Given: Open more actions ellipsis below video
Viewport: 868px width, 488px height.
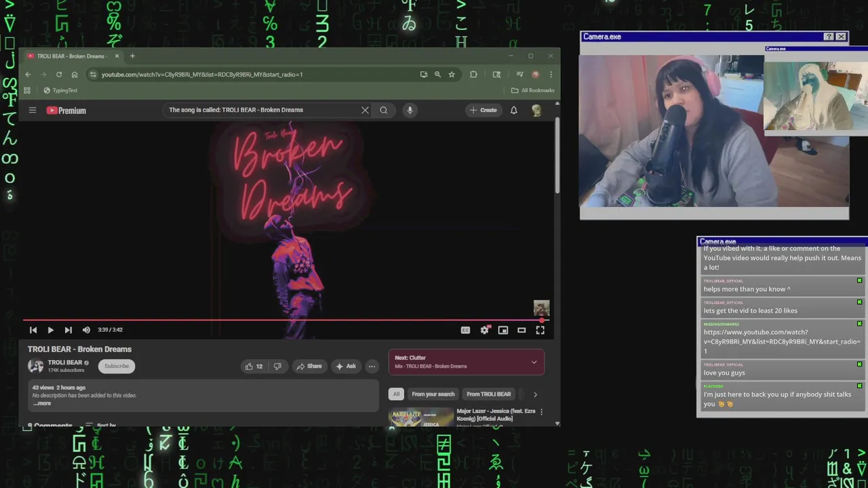Looking at the screenshot, I should pyautogui.click(x=372, y=366).
